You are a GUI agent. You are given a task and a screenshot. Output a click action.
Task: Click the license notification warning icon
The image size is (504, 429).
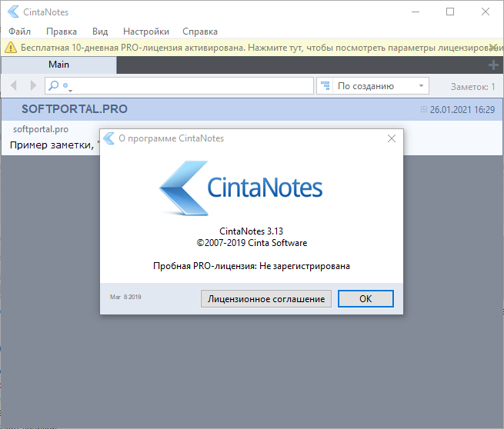click(x=11, y=48)
